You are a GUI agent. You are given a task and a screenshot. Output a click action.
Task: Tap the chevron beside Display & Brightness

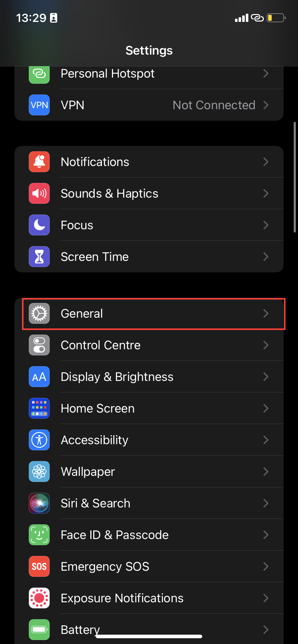[x=266, y=377]
